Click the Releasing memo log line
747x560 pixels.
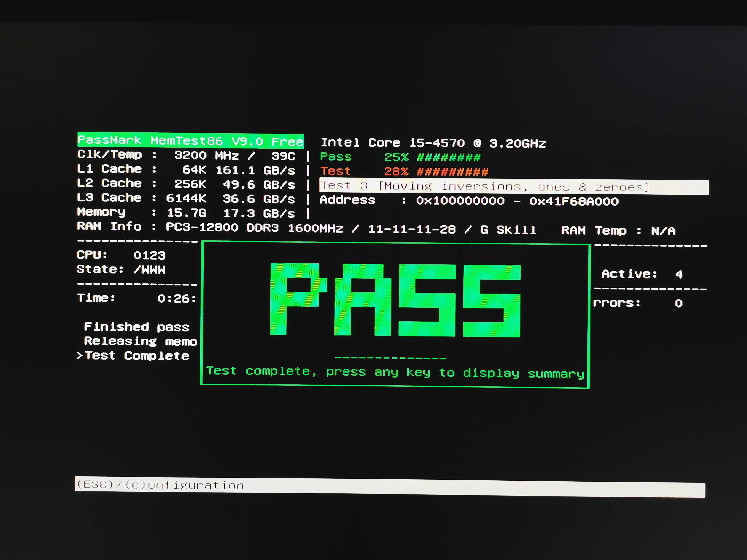pyautogui.click(x=140, y=341)
